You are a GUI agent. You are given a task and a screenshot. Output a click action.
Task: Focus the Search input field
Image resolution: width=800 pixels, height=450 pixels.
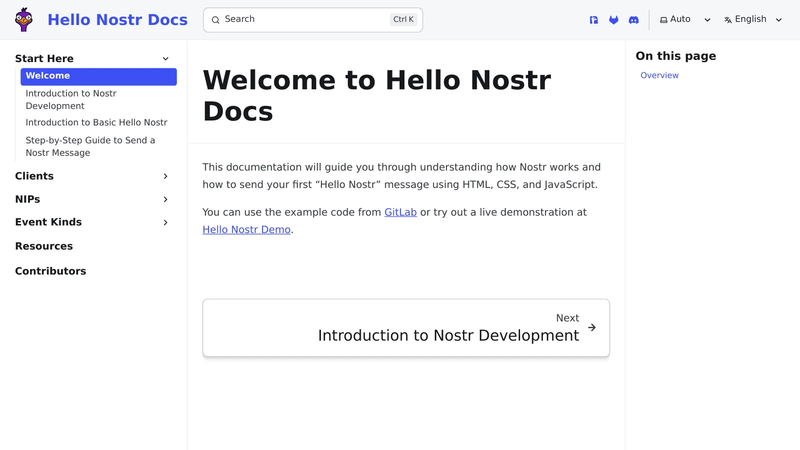click(313, 20)
